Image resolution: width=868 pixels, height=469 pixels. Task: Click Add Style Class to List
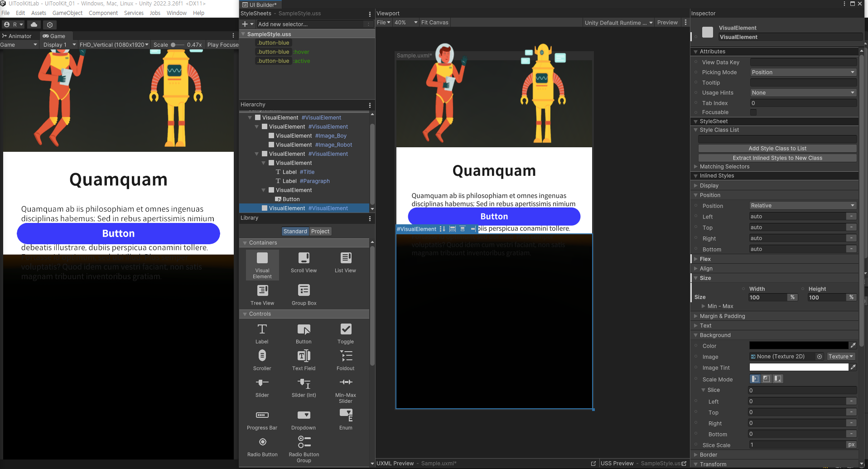[x=777, y=149]
